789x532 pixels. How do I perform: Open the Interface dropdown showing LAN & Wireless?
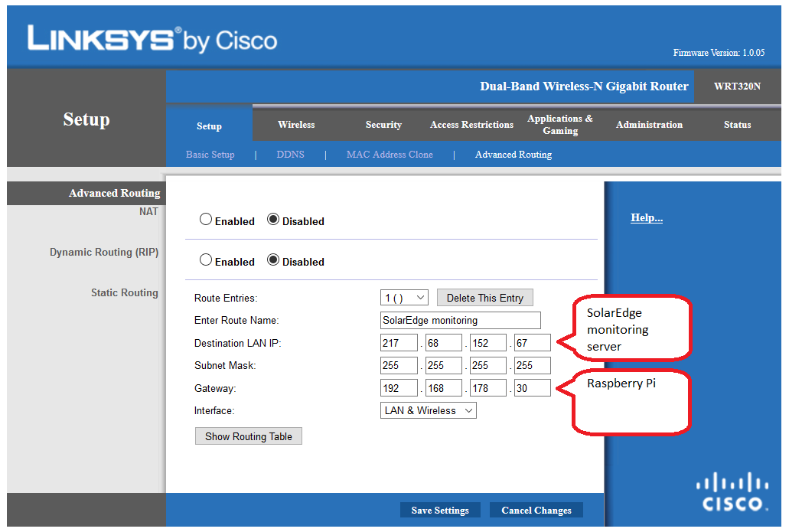[x=429, y=411]
